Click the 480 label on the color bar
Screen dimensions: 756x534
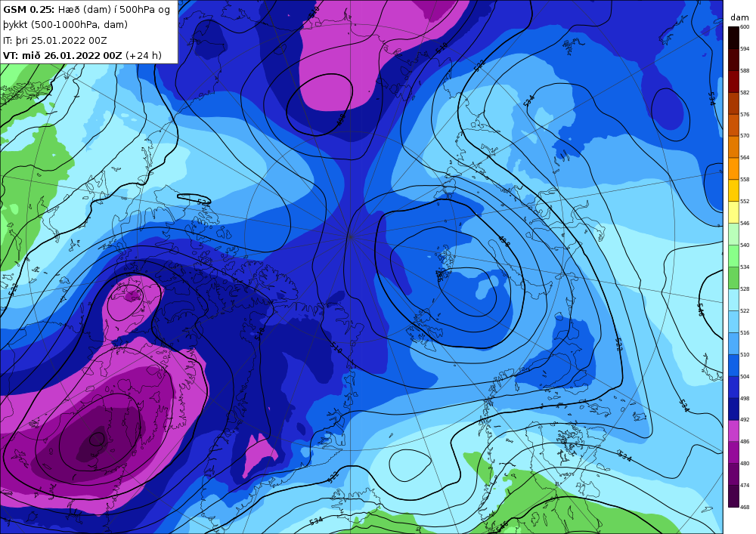click(745, 463)
